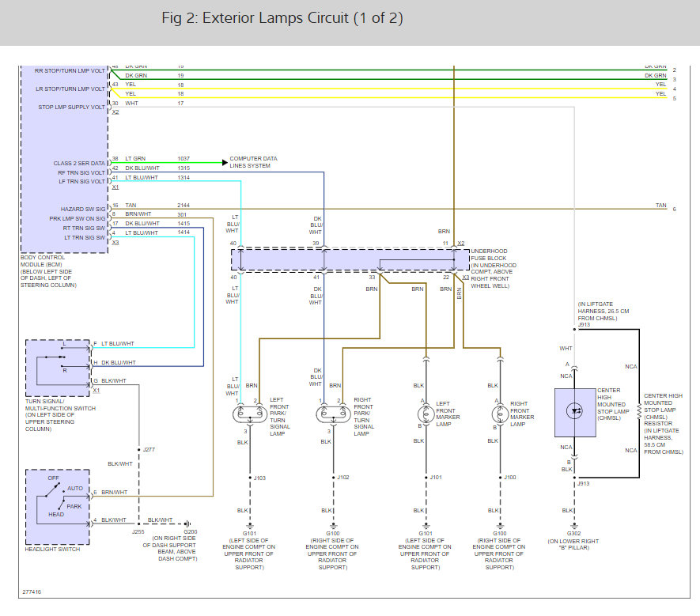Click the 'BODY CONTROL MODULE (BCM)' label
Viewport: 700px width, 616px height.
(43, 261)
